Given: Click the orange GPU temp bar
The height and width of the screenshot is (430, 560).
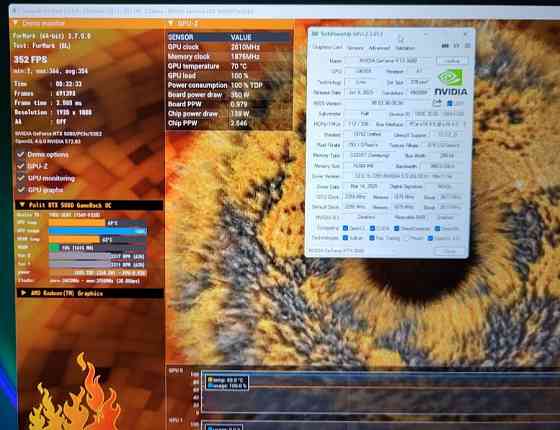Looking at the screenshot, I should (77, 223).
